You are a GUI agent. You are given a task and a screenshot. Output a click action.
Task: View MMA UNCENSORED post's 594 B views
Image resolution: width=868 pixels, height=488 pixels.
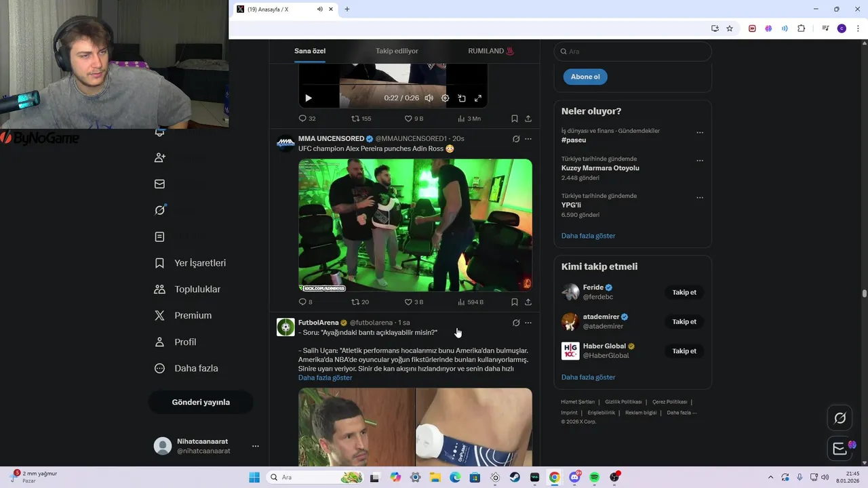(471, 302)
